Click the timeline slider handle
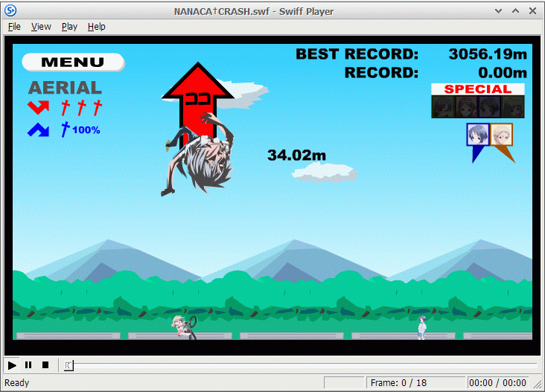Screen dimensions: 545x392 68,365
